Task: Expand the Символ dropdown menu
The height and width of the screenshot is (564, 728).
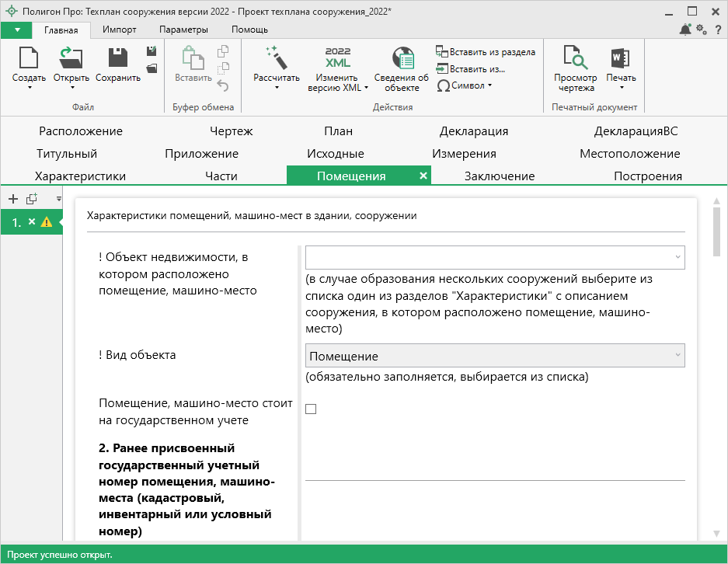Action: [x=465, y=85]
